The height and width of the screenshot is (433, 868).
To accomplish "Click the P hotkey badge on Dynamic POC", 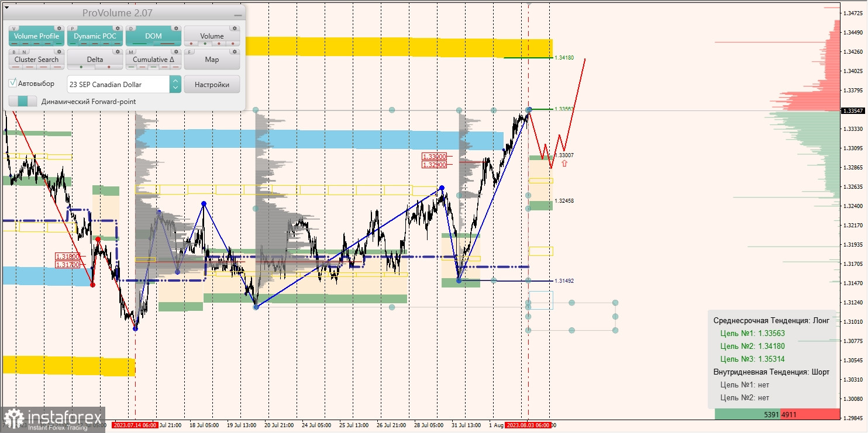I will [x=73, y=28].
